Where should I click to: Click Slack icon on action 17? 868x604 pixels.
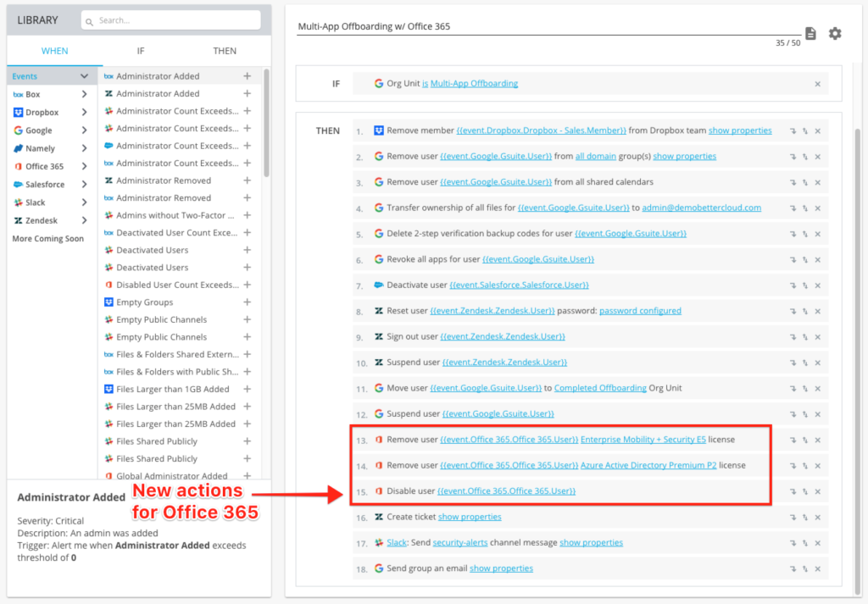pyautogui.click(x=379, y=543)
